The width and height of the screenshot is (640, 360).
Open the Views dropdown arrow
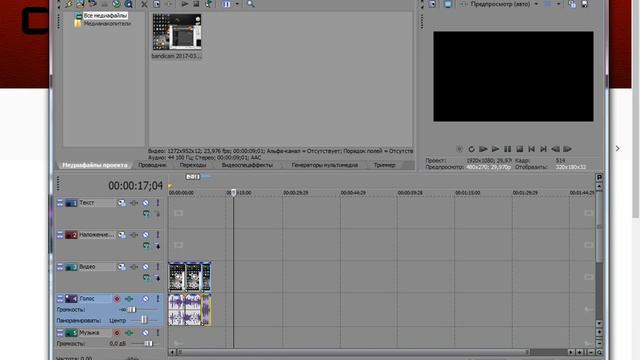[x=237, y=4]
